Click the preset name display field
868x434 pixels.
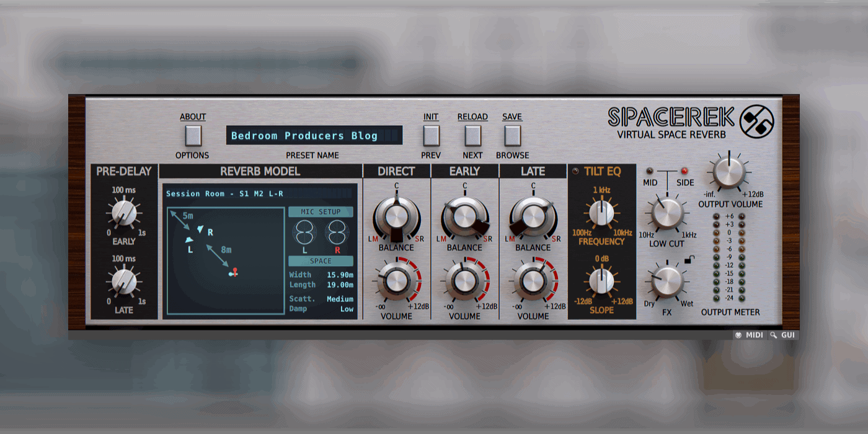click(x=314, y=136)
